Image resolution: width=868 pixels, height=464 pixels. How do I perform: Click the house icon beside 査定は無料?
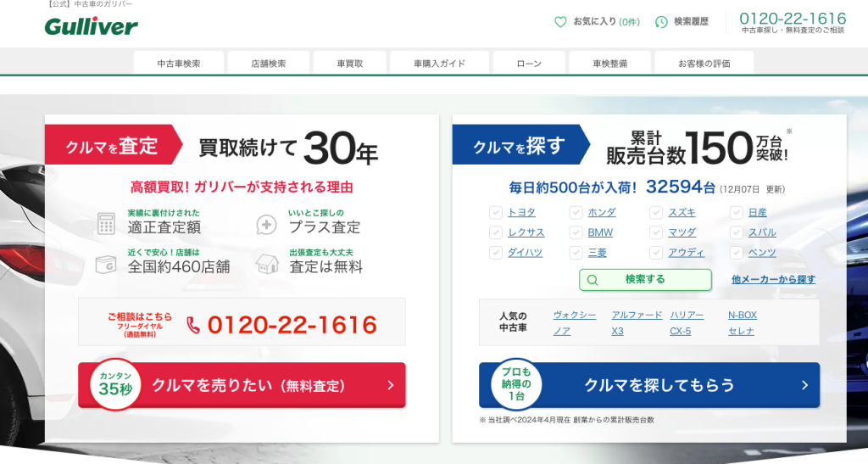pos(267,264)
